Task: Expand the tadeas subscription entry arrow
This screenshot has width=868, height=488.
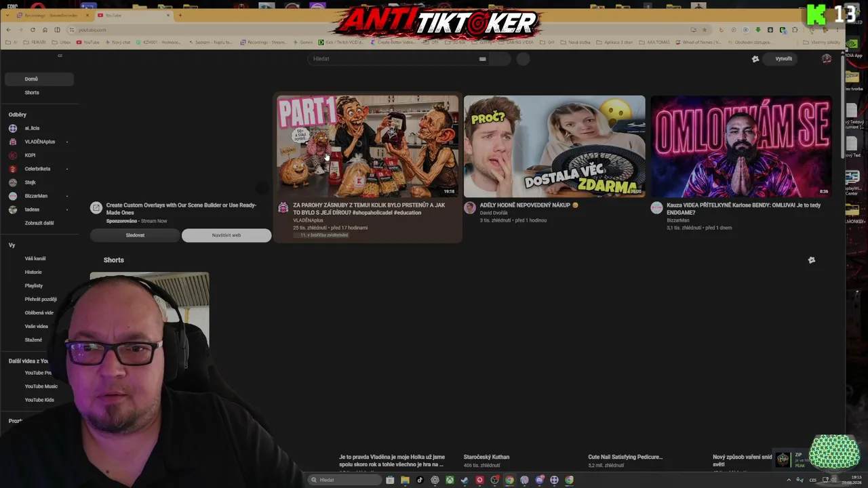Action: pyautogui.click(x=66, y=209)
